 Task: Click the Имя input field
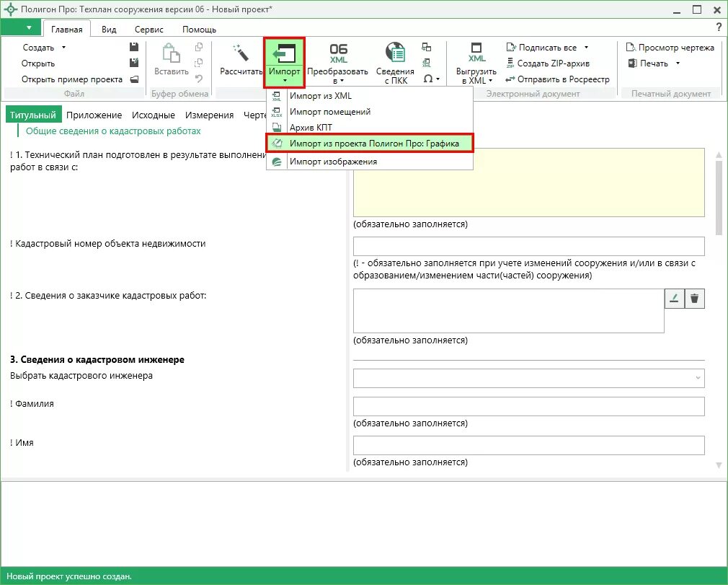click(529, 446)
